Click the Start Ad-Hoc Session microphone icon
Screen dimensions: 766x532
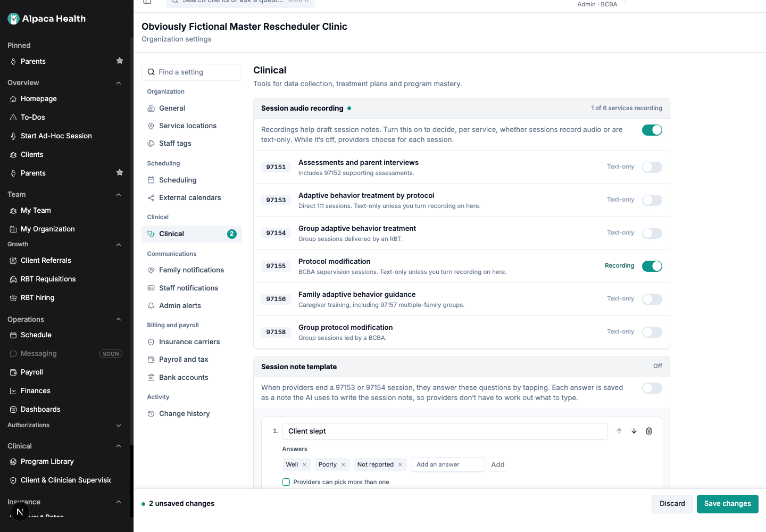pyautogui.click(x=13, y=136)
